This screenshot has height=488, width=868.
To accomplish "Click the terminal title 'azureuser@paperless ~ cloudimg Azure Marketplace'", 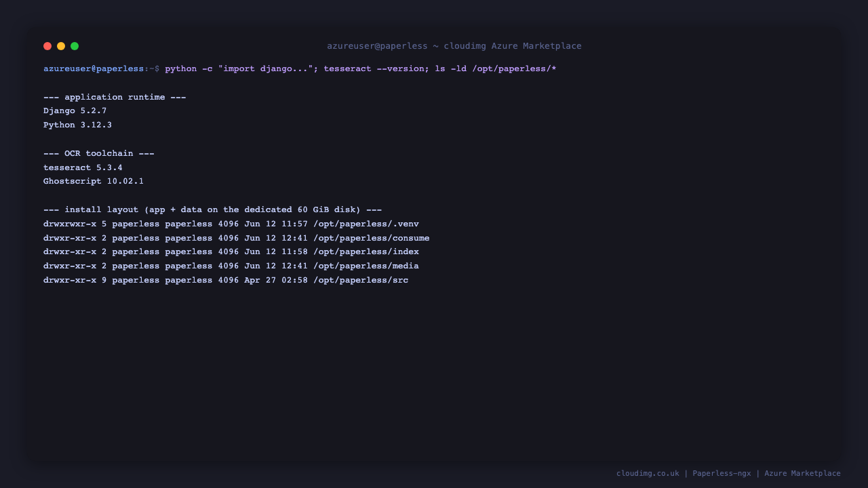I will (x=454, y=46).
